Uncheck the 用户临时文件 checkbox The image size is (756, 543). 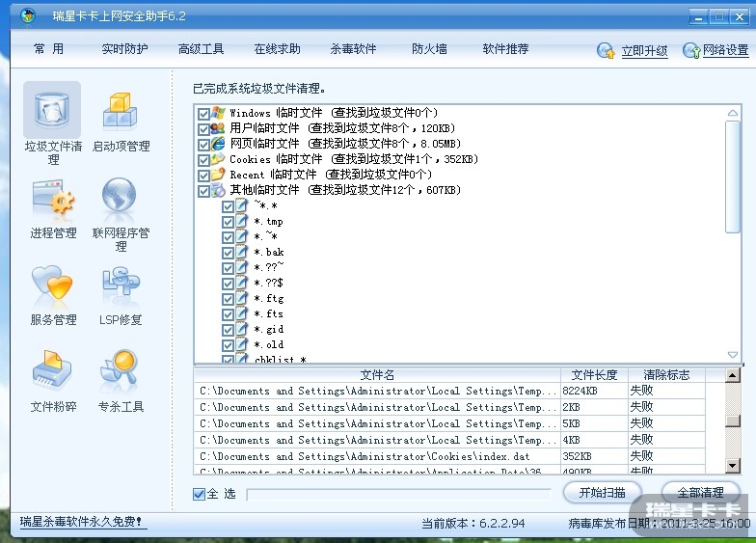click(x=203, y=129)
